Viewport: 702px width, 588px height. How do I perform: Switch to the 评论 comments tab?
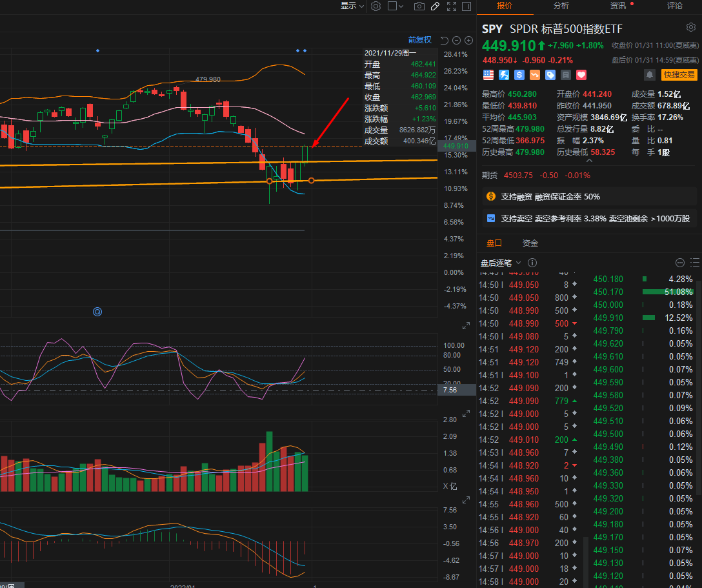click(x=674, y=6)
